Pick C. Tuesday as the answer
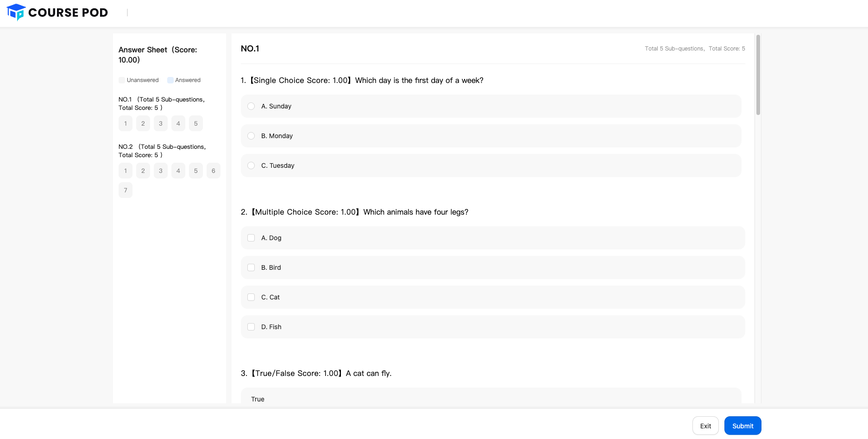 coord(251,165)
